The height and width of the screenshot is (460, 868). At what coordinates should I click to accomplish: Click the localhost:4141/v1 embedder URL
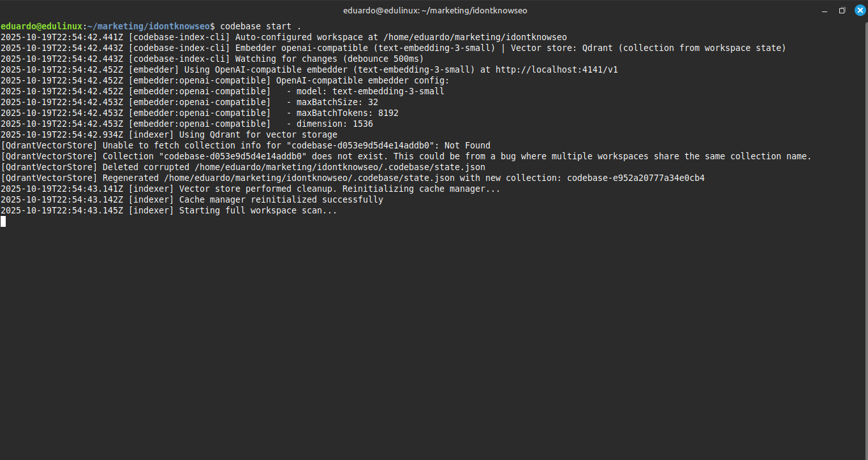(556, 69)
